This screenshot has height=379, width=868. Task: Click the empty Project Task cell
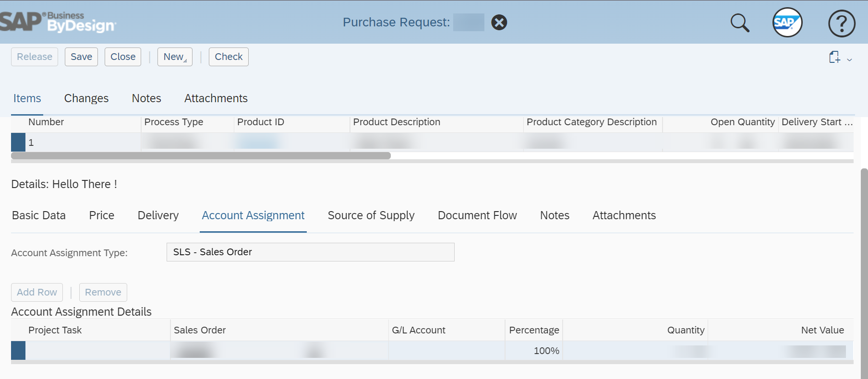point(98,351)
